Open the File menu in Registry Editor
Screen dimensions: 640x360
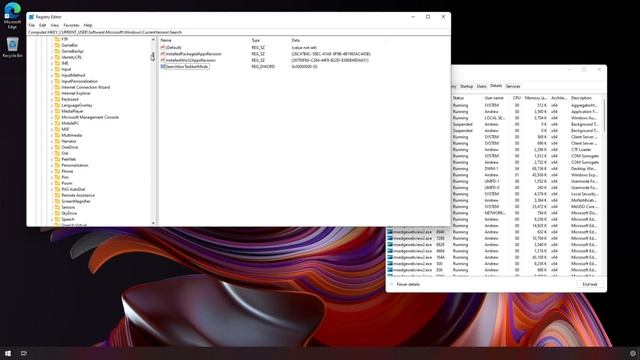[32, 25]
